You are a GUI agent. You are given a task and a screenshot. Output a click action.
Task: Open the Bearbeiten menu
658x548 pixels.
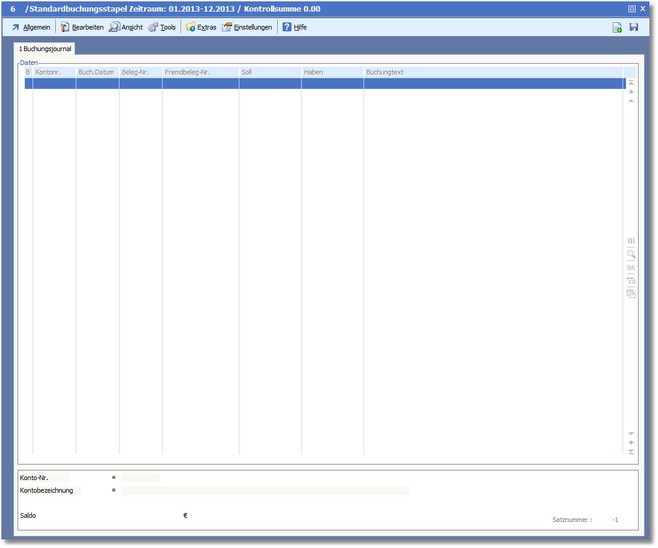pos(81,27)
